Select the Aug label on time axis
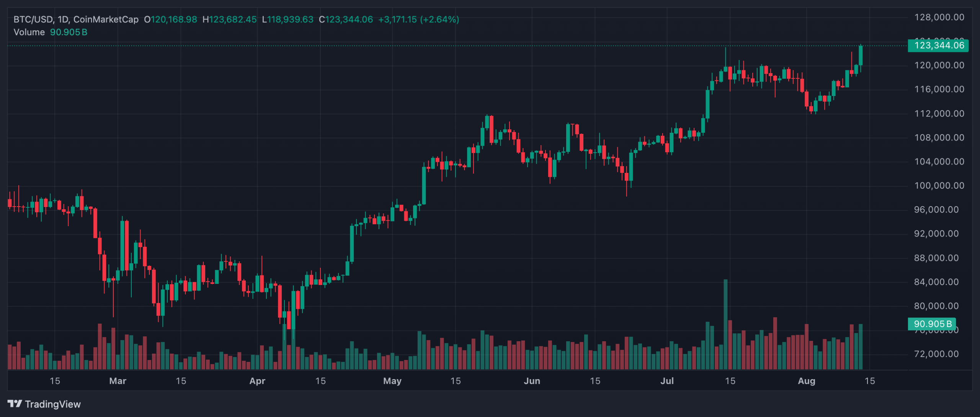This screenshot has height=417, width=980. (807, 381)
